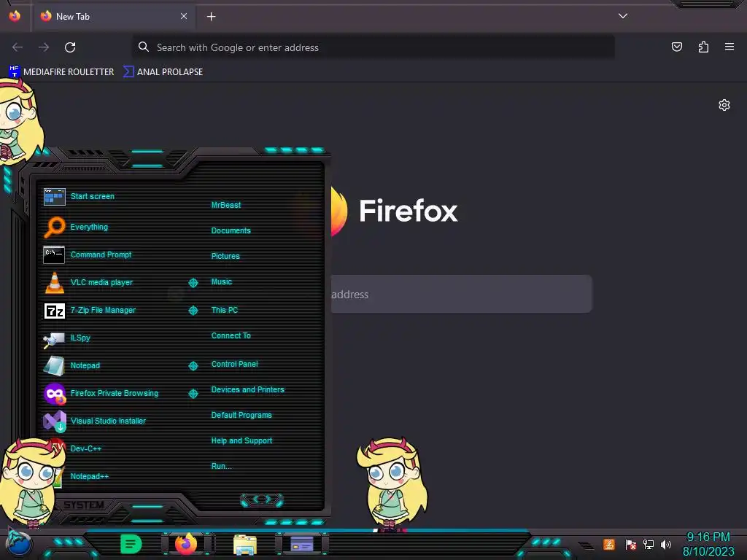This screenshot has height=560, width=747.
Task: Go forward with the Firefox arrow
Action: [44, 47]
